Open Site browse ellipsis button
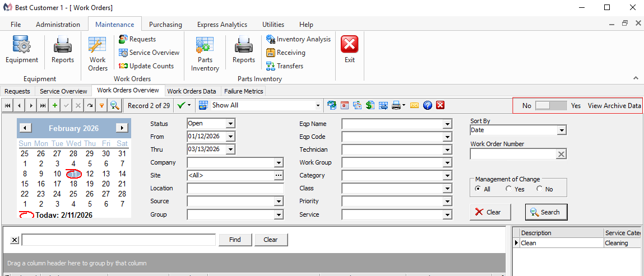The width and height of the screenshot is (644, 276). pyautogui.click(x=279, y=176)
